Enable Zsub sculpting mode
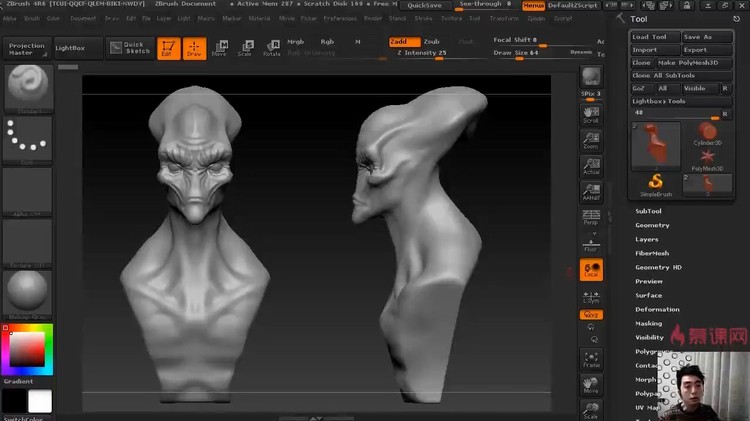Viewport: 750px width, 421px height. (431, 41)
